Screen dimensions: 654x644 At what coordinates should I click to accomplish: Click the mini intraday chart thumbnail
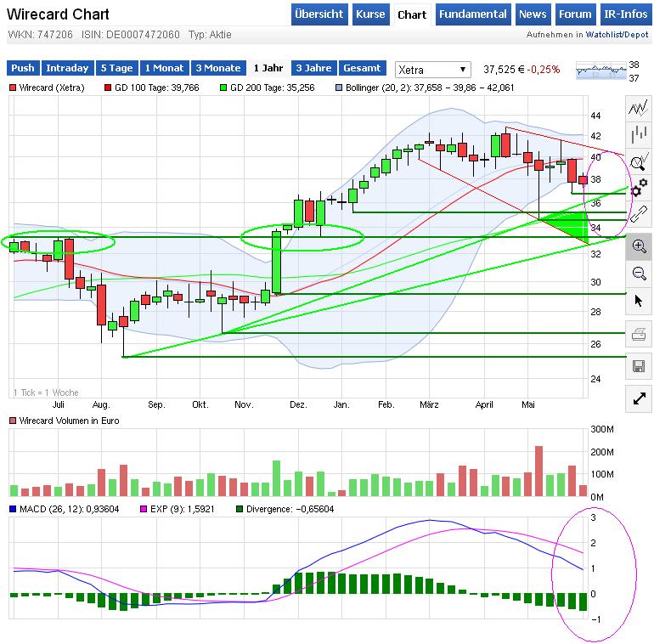pyautogui.click(x=600, y=71)
